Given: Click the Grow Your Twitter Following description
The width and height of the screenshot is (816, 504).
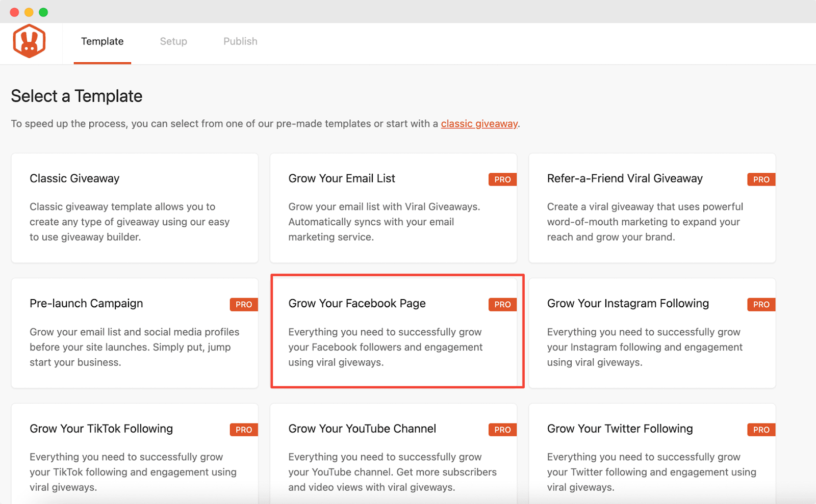Looking at the screenshot, I should (652, 472).
